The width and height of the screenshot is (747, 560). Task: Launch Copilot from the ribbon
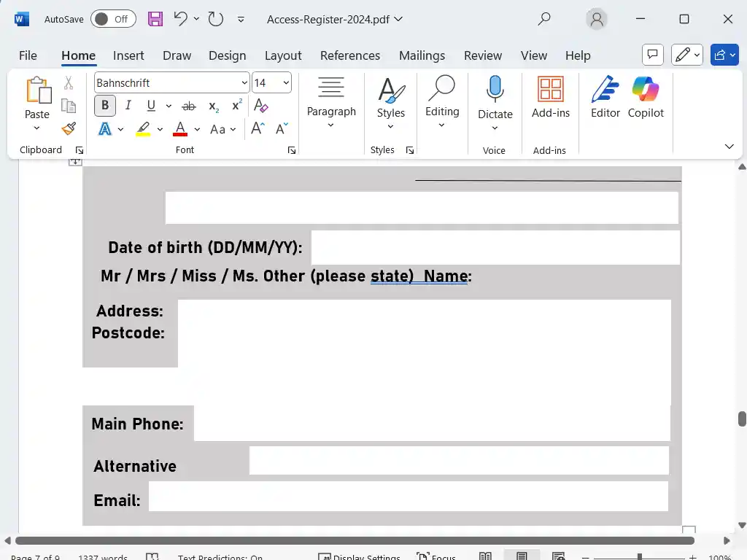tap(646, 97)
